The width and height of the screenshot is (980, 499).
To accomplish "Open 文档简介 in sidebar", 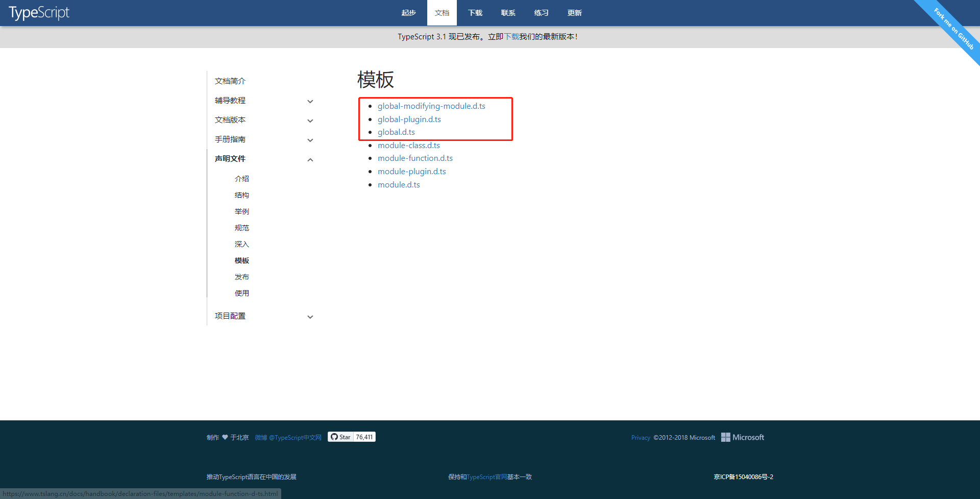I will 230,81.
